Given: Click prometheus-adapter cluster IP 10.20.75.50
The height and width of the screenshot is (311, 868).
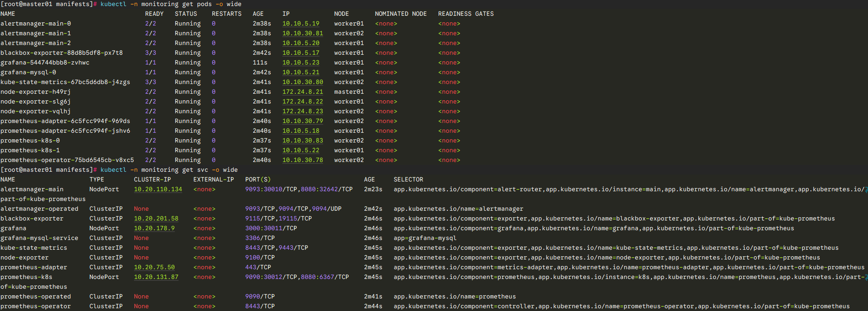Looking at the screenshot, I should click(154, 267).
